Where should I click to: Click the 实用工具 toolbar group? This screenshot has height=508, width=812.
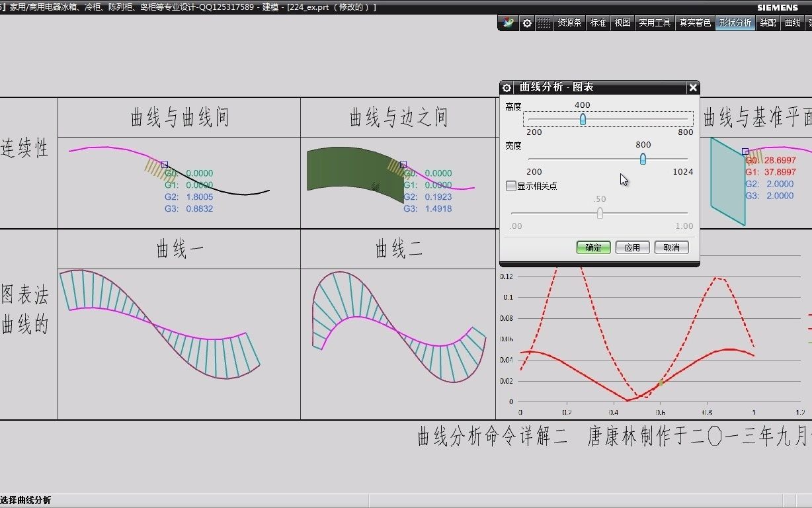pyautogui.click(x=654, y=22)
